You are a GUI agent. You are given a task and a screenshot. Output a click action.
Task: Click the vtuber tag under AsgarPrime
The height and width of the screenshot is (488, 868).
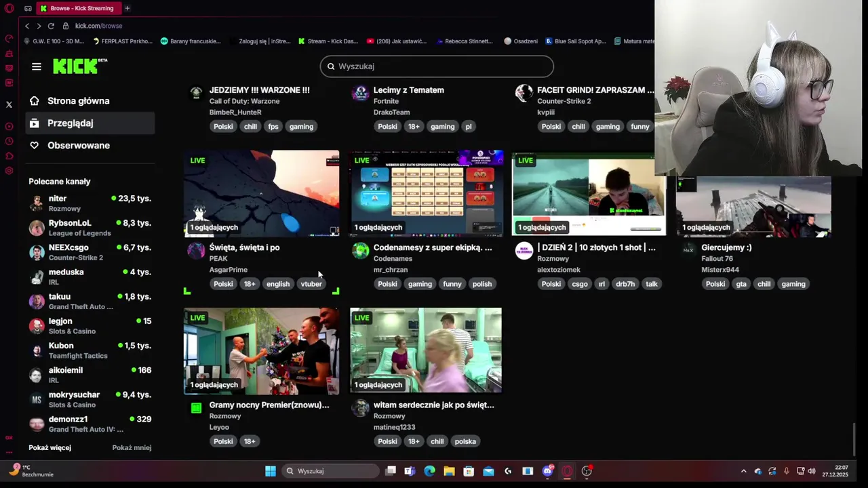(311, 284)
